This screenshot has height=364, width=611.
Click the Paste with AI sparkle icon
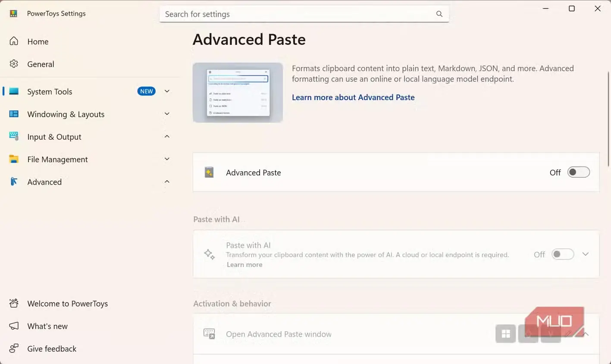210,254
